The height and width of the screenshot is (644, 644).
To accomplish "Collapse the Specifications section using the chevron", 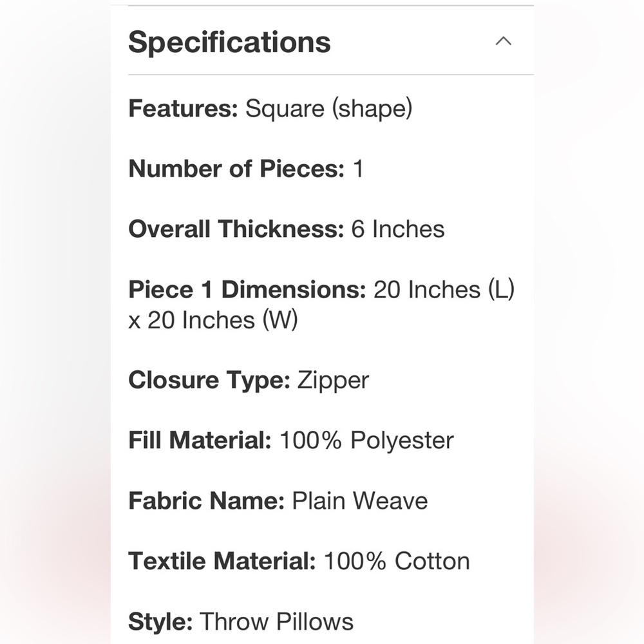I will [x=503, y=42].
